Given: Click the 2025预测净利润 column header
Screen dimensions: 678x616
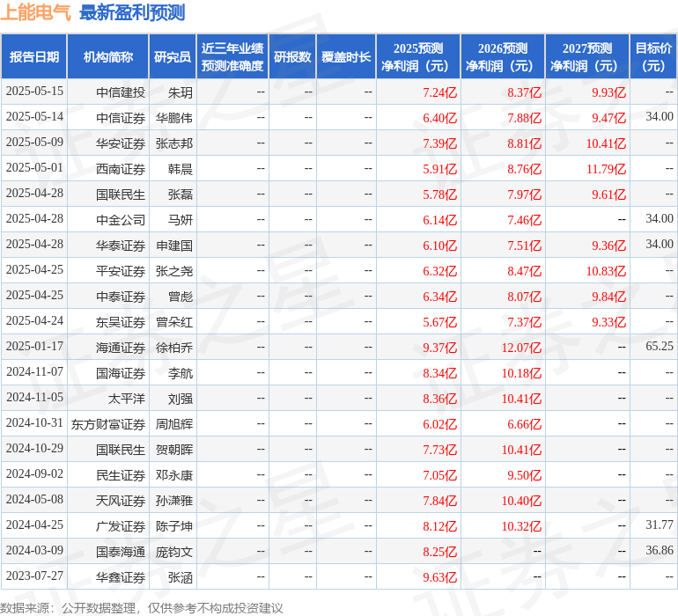Looking at the screenshot, I should tap(417, 57).
